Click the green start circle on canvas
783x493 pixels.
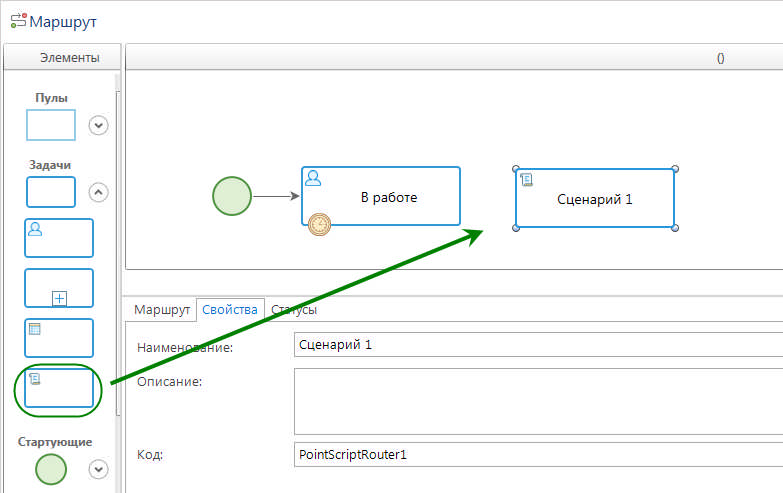(232, 196)
